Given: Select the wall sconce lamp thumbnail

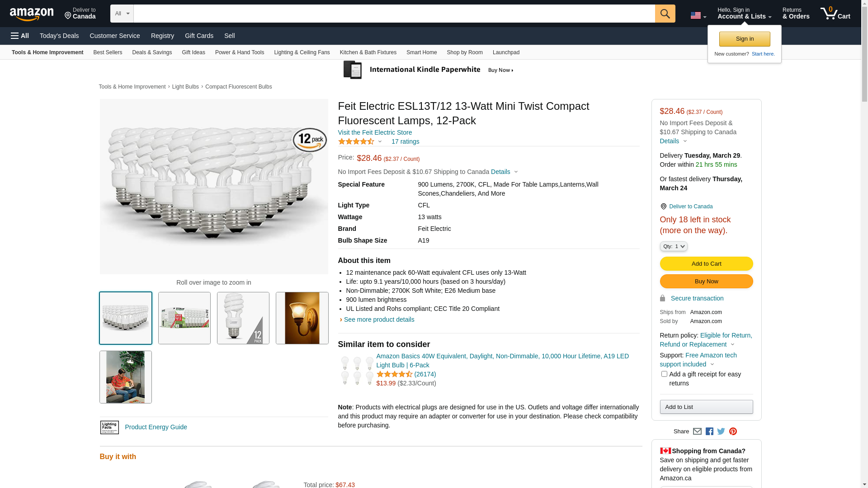Looking at the screenshot, I should click(x=302, y=318).
